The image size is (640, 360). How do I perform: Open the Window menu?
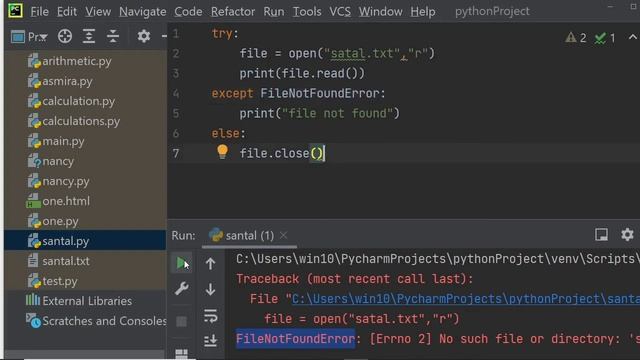click(380, 11)
